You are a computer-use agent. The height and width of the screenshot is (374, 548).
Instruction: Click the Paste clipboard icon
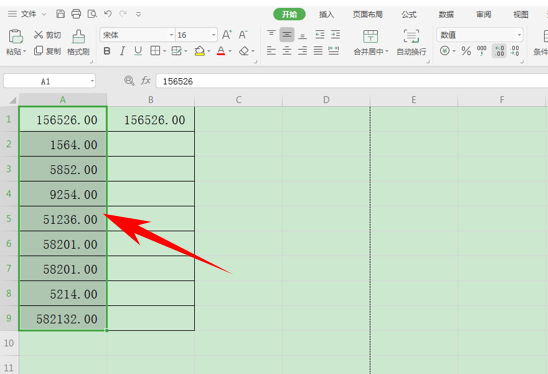15,36
